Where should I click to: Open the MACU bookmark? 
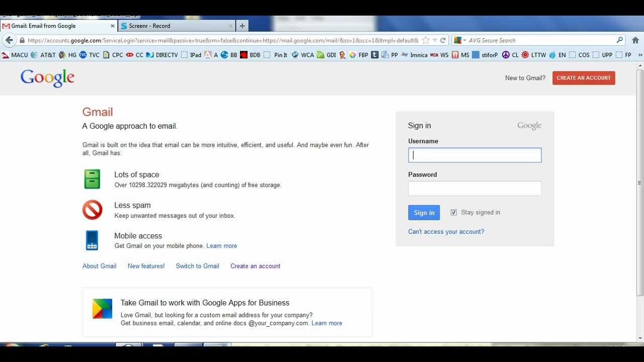[x=15, y=55]
